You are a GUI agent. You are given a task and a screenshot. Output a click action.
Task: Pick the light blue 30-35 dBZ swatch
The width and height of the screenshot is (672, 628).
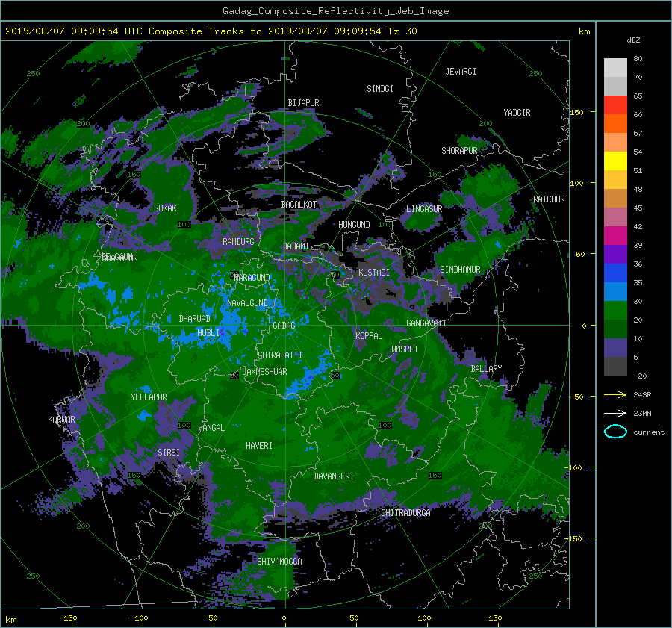point(615,291)
